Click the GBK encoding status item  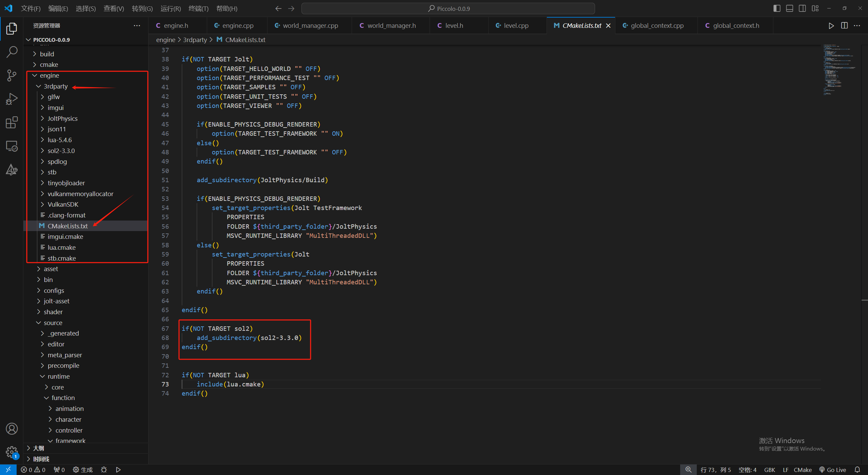click(x=769, y=470)
